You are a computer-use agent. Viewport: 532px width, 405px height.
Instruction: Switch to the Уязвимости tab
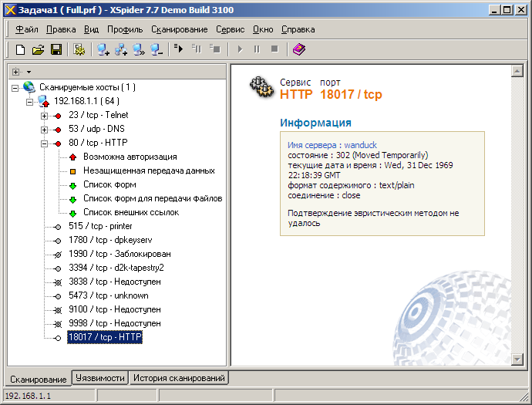click(100, 378)
